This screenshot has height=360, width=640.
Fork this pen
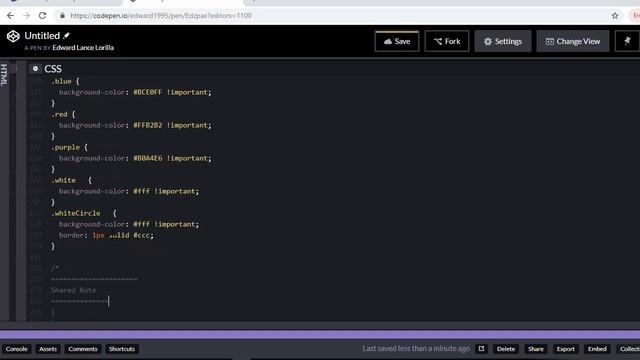pos(447,41)
